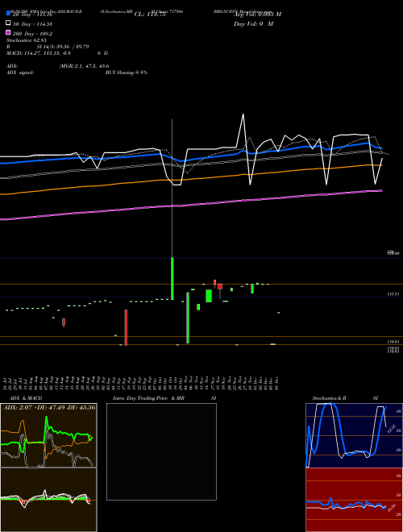Open the blue Stochastics chart panel
Viewport: 403px width, 532px height.
pos(354,435)
